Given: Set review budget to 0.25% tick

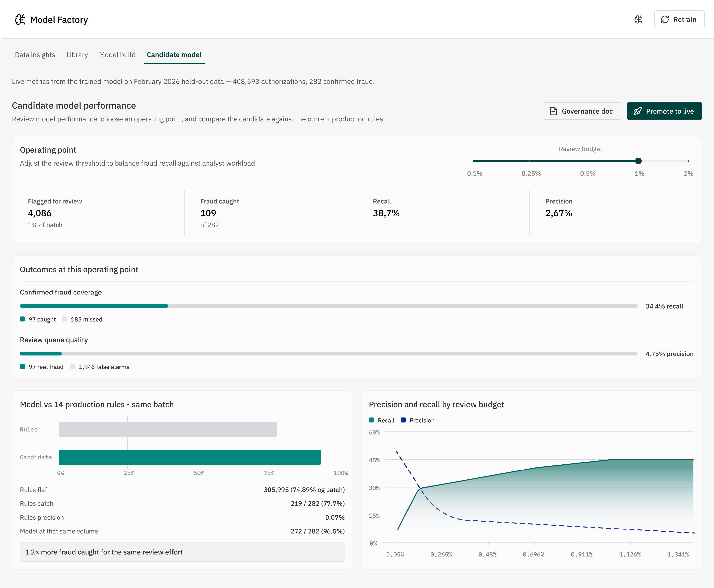Looking at the screenshot, I should (x=529, y=161).
